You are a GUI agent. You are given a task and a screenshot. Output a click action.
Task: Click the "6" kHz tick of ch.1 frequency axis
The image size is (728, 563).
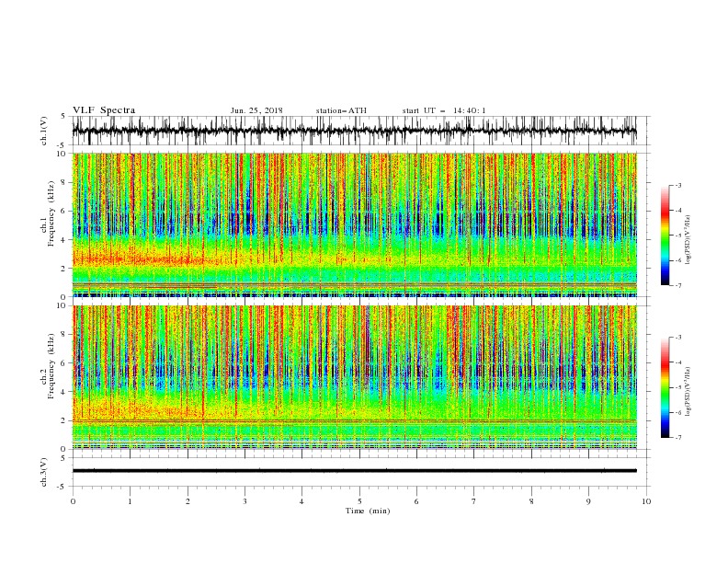pos(64,211)
